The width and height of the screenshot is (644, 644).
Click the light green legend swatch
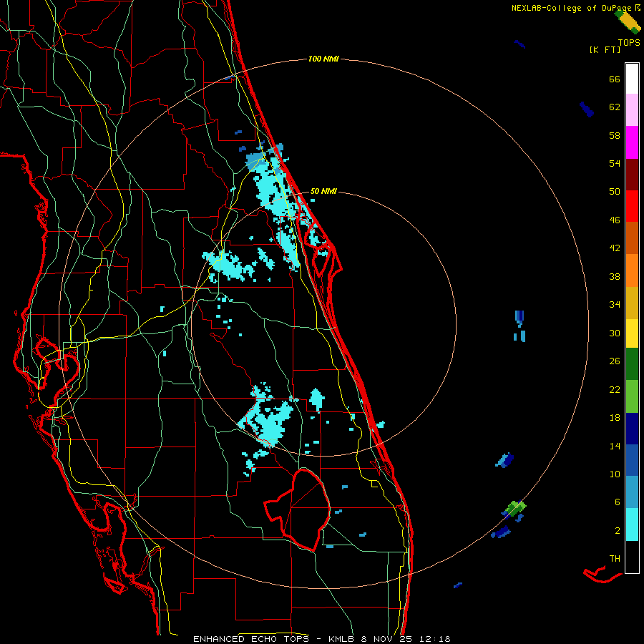coord(632,396)
